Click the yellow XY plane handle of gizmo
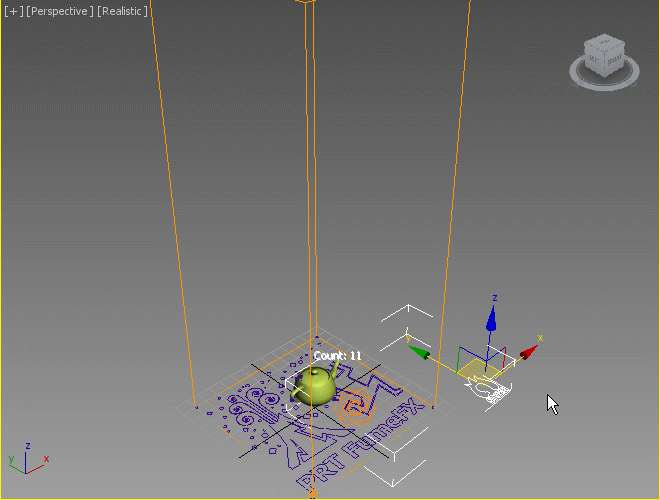Viewport: 660px width, 500px height. coord(476,371)
